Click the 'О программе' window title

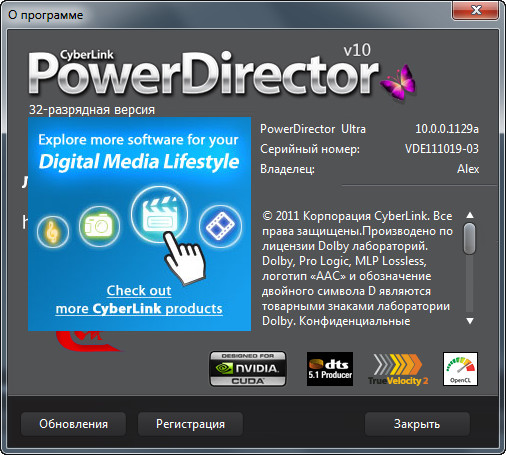tap(46, 15)
